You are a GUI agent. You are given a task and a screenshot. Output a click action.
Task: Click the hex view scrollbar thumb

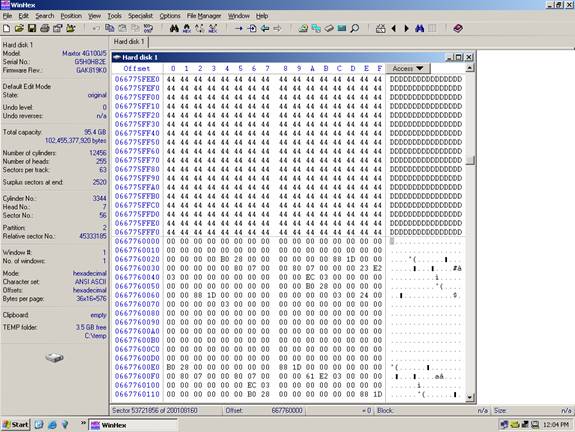click(470, 160)
